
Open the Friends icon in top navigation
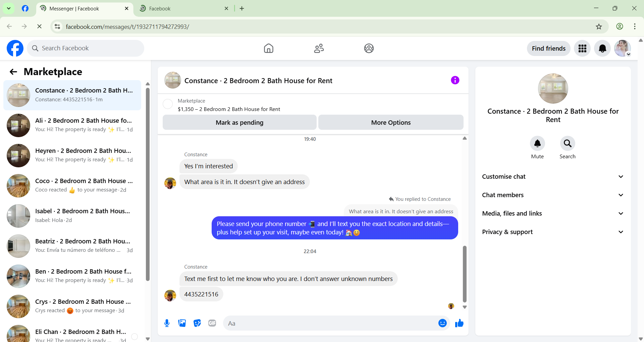[x=319, y=48]
